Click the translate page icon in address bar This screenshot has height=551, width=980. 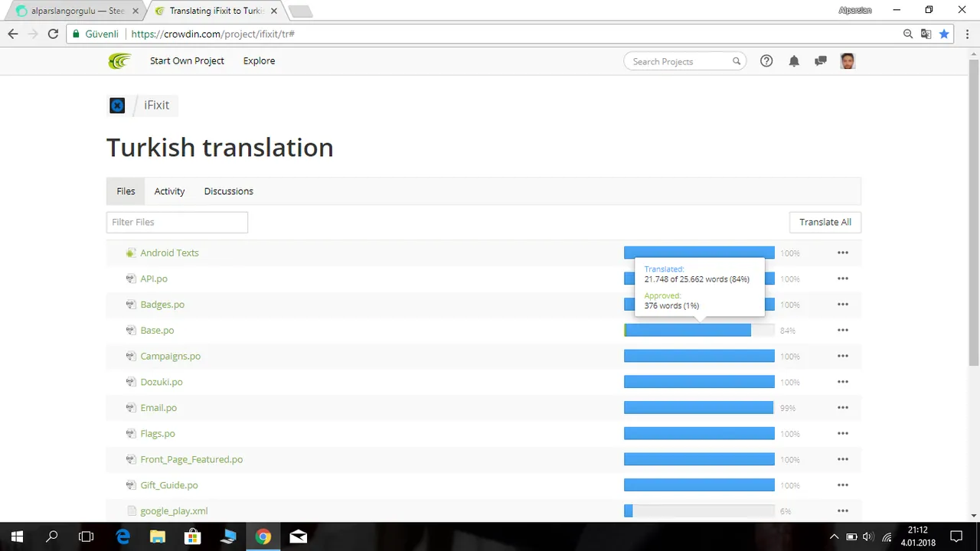click(x=926, y=34)
